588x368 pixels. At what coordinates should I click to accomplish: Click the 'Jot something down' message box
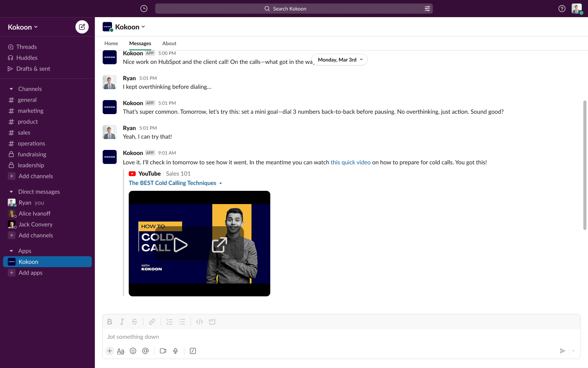coord(341,337)
